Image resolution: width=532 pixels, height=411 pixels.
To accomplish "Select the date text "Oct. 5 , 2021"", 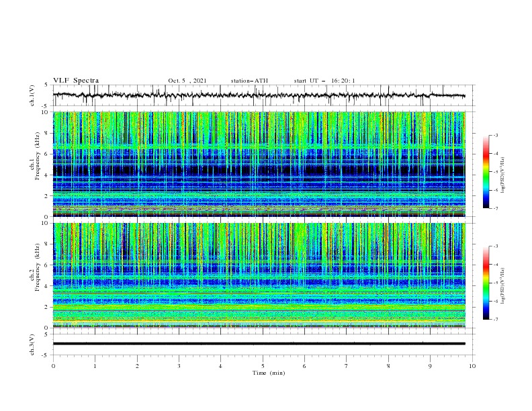I will (187, 81).
